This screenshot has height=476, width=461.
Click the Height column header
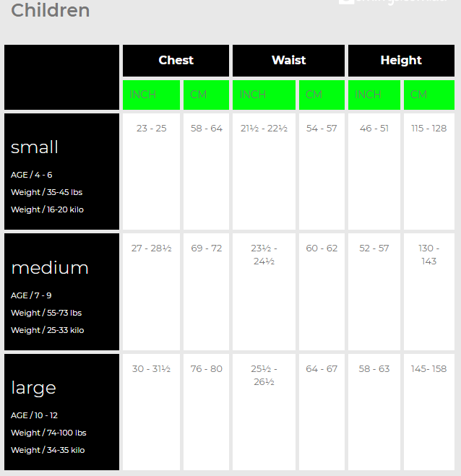click(x=401, y=61)
